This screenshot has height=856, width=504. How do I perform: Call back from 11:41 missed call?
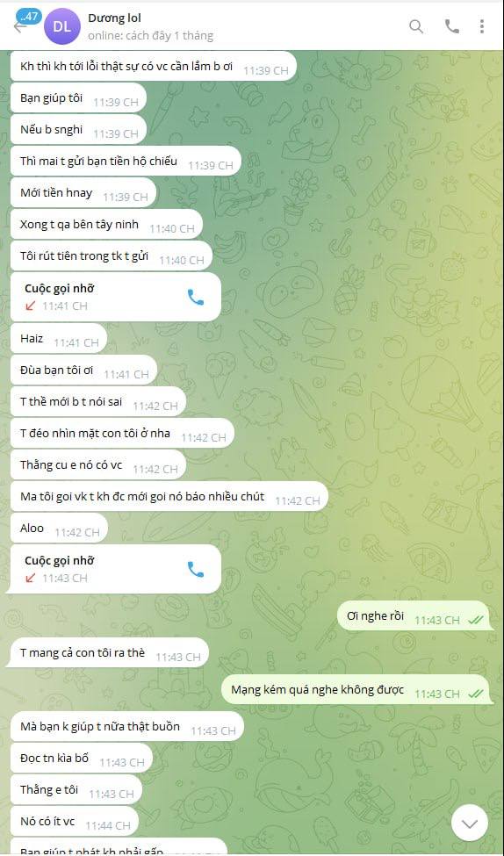[x=196, y=297]
